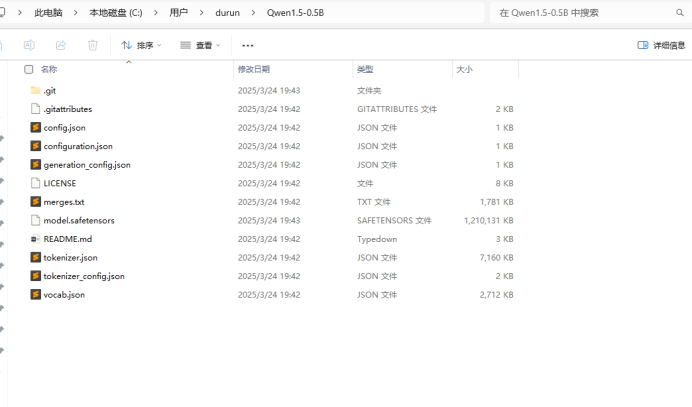The image size is (692, 407).
Task: Click the LICENSE file name
Action: point(60,183)
